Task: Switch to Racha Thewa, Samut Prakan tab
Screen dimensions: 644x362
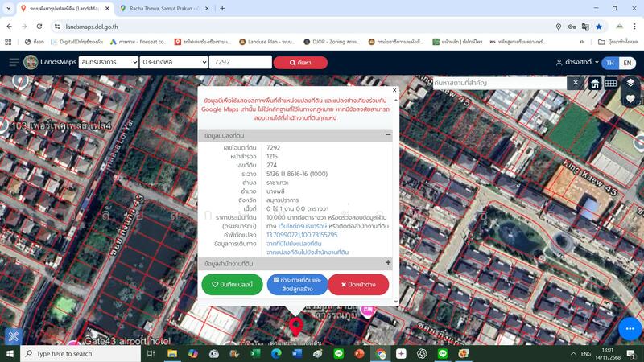Action: pyautogui.click(x=161, y=8)
